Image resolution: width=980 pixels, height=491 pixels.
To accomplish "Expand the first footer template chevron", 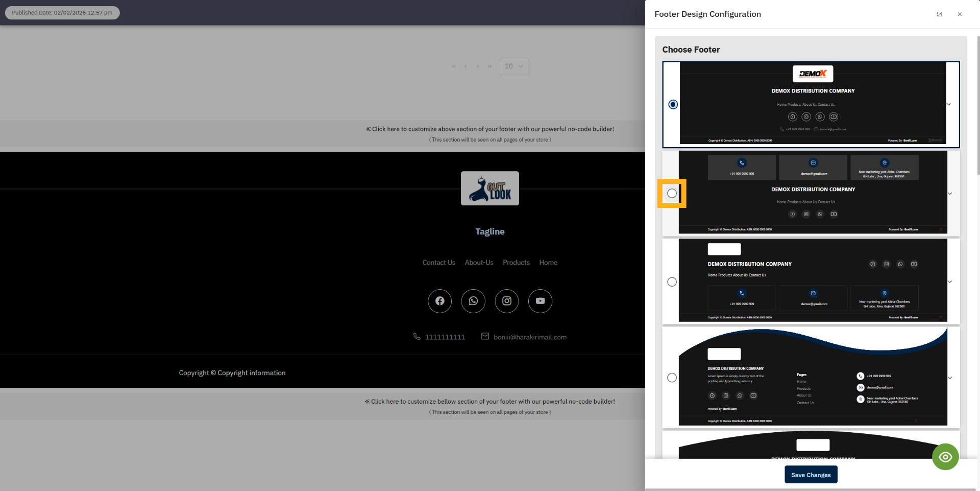I will pos(949,104).
